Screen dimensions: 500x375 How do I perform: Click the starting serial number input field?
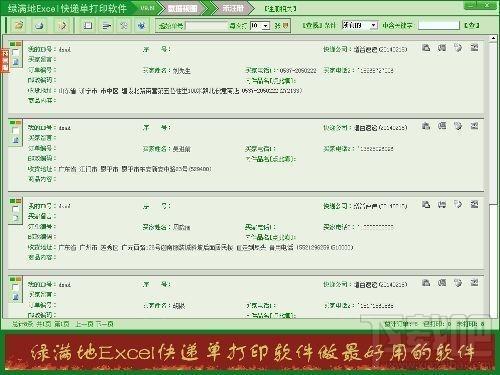coord(206,26)
